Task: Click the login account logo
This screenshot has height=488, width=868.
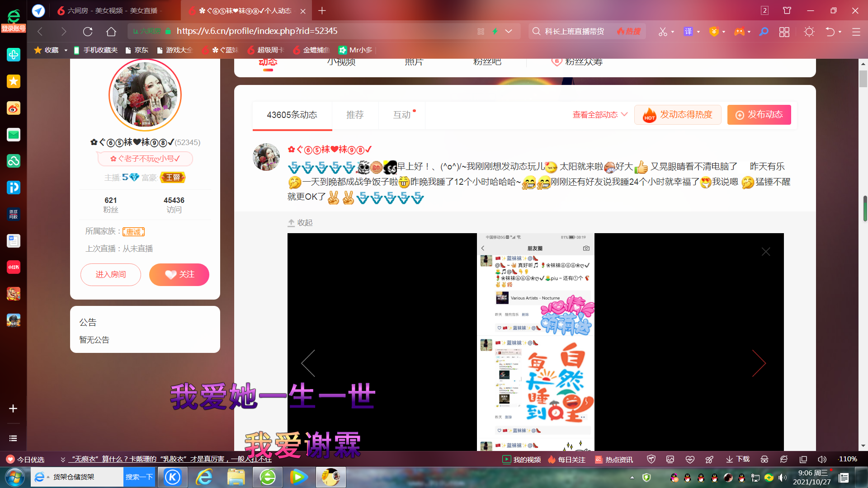Action: [14, 21]
